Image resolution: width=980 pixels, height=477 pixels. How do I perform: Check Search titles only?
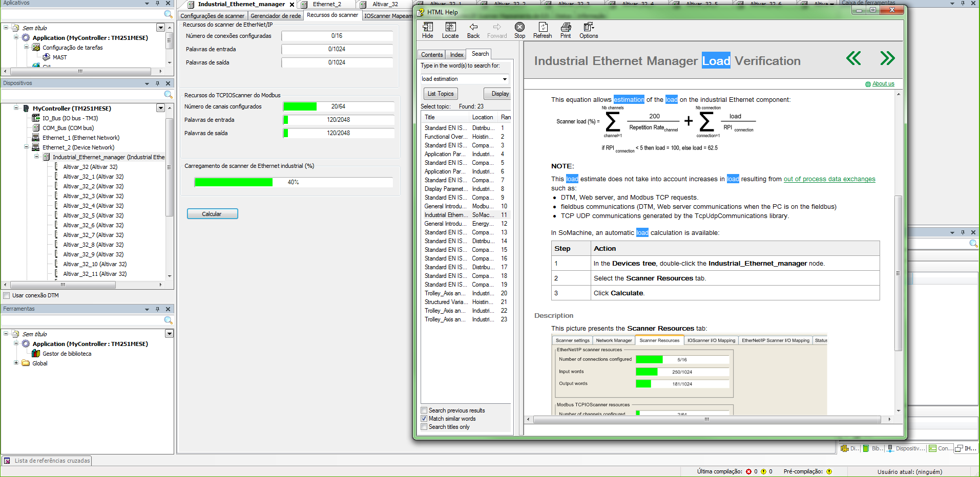pos(424,427)
